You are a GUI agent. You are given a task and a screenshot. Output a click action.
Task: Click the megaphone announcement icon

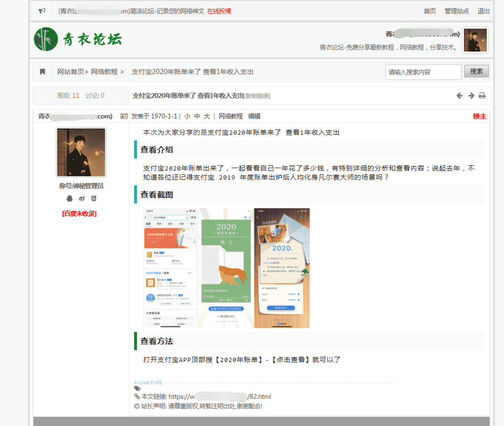(42, 11)
